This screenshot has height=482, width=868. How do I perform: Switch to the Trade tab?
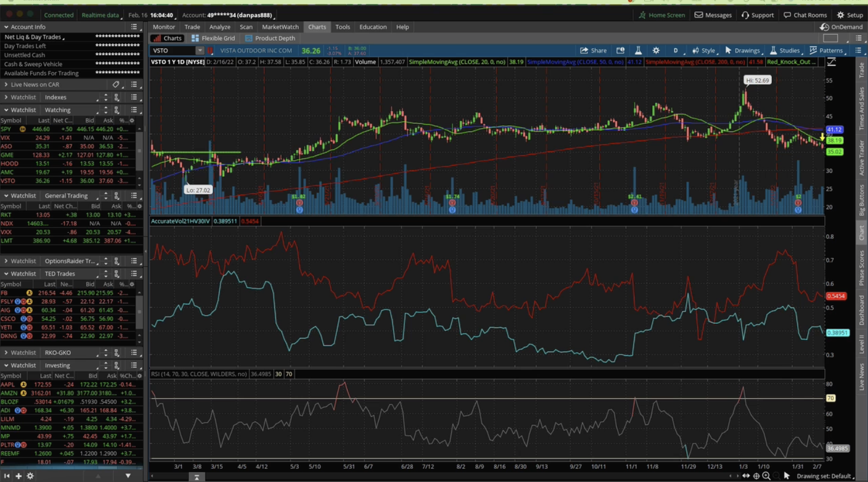point(192,27)
